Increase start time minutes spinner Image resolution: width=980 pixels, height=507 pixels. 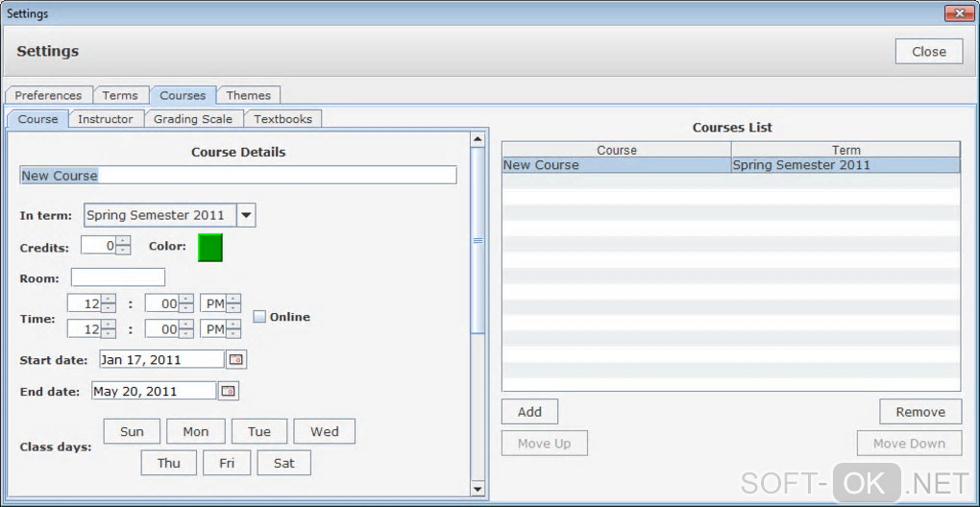[x=186, y=299]
